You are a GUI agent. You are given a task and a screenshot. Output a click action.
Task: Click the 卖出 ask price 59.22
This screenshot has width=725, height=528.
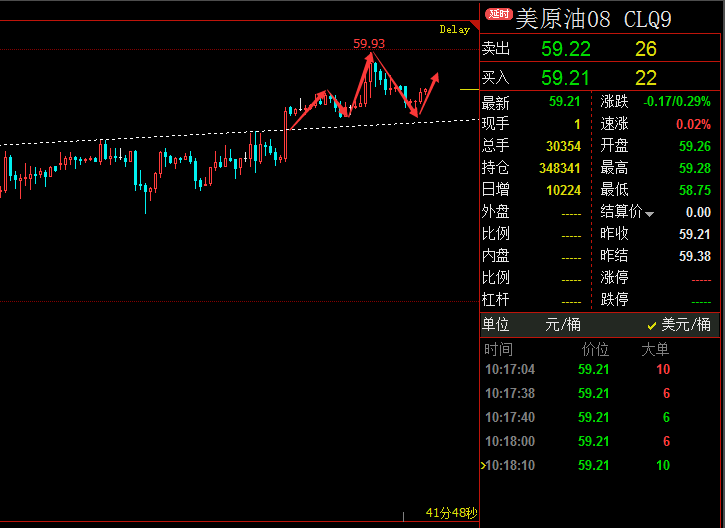[x=566, y=49]
